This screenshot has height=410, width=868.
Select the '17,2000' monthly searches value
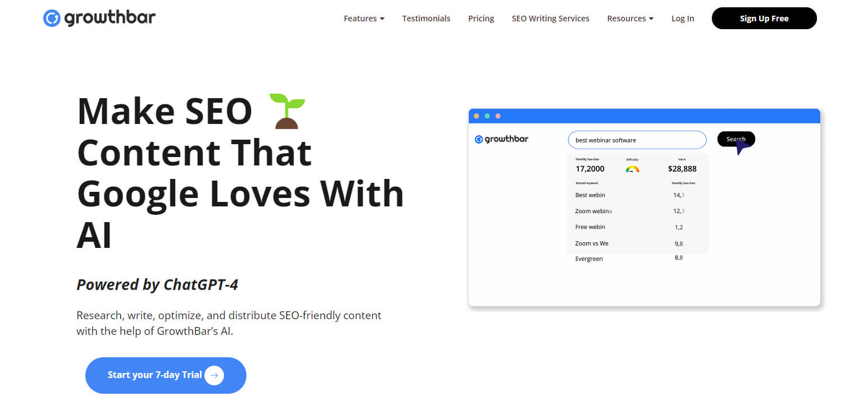[590, 169]
